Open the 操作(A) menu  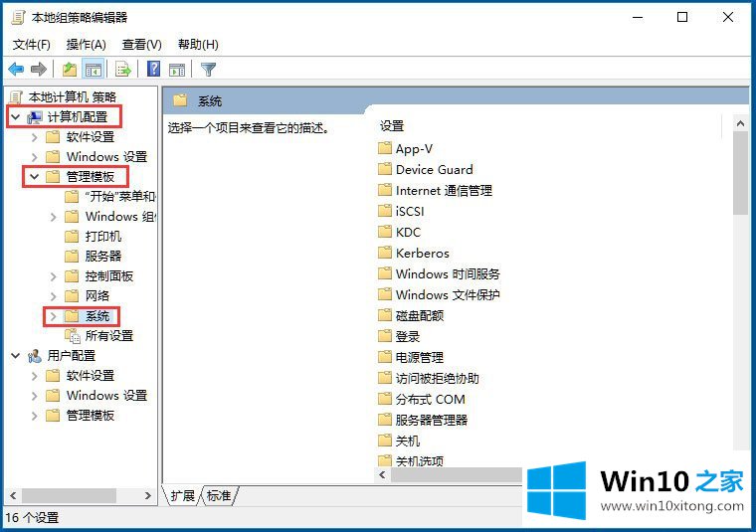pos(87,45)
